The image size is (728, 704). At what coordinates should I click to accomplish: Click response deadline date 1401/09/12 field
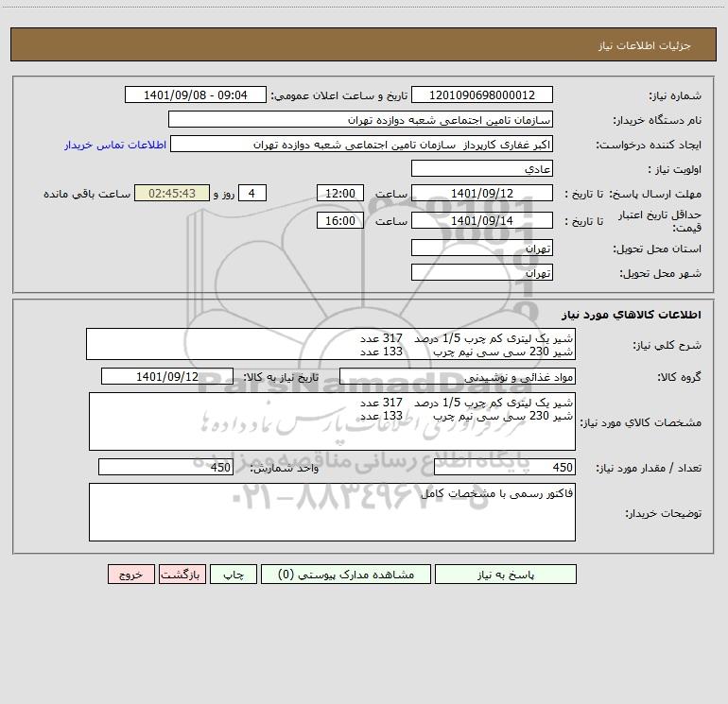pos(482,193)
